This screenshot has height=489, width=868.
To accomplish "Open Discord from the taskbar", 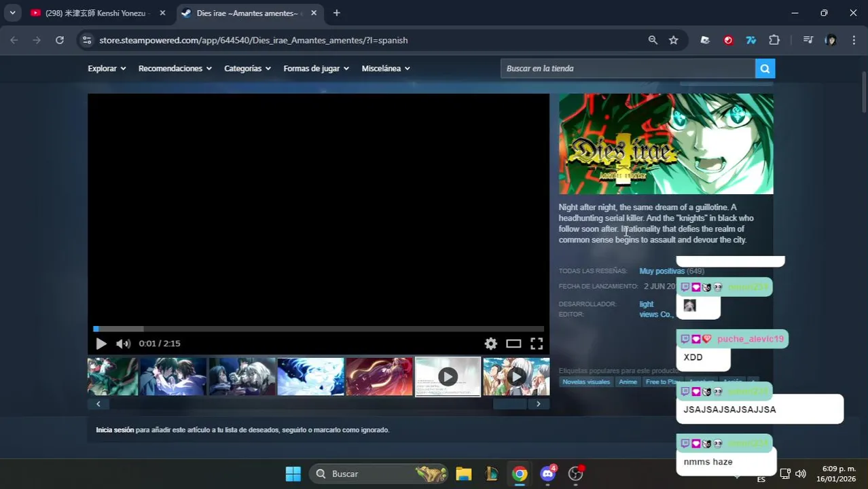I will point(548,474).
